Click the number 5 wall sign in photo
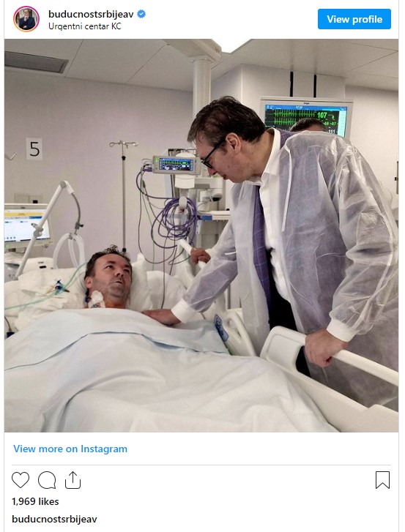The width and height of the screenshot is (405, 532). coord(34,149)
